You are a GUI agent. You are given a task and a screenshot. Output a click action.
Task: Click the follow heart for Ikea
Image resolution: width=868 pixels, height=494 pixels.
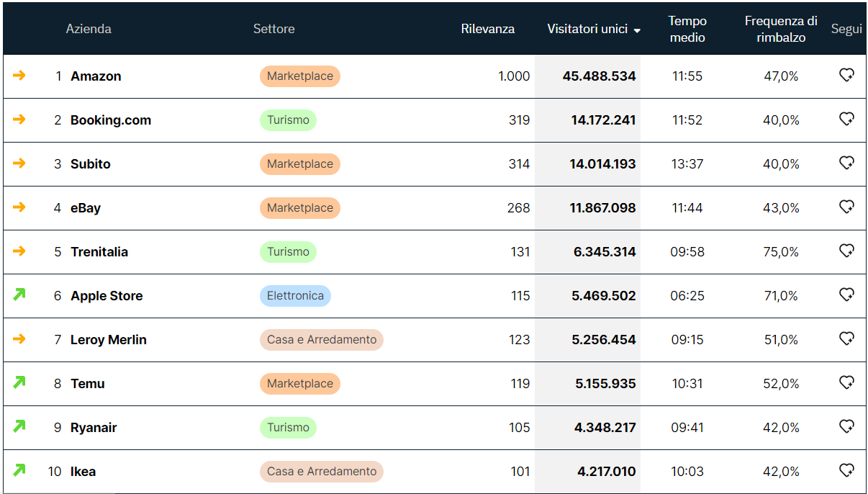click(x=846, y=470)
